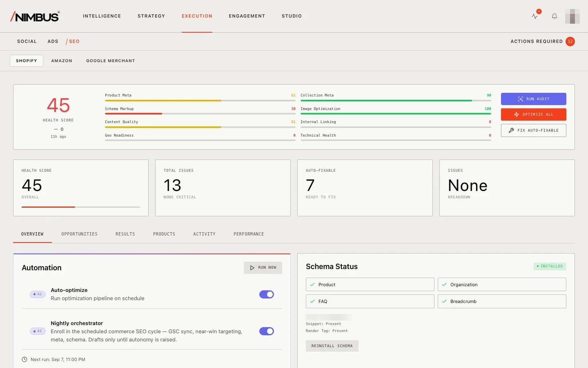Click the checkmark icon in Organization schema
The width and height of the screenshot is (588, 368).
pyautogui.click(x=444, y=285)
